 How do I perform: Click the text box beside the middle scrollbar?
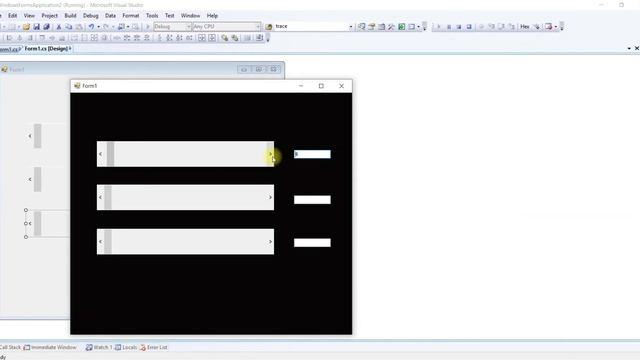pos(312,200)
